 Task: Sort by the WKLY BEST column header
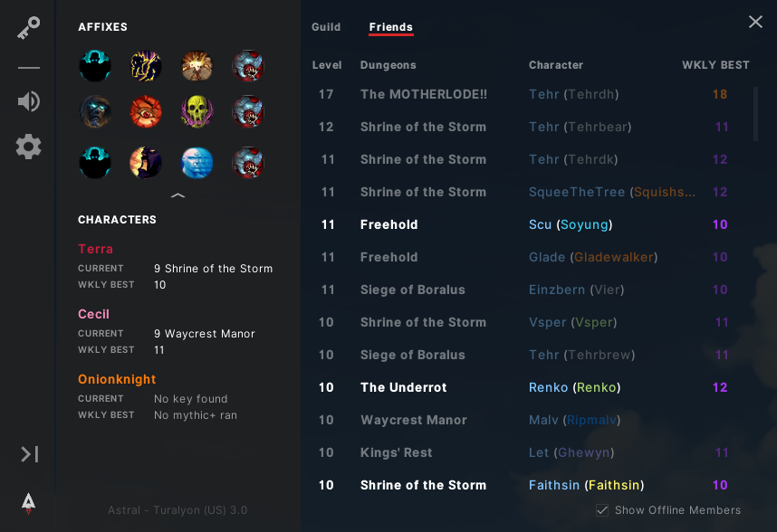point(715,65)
